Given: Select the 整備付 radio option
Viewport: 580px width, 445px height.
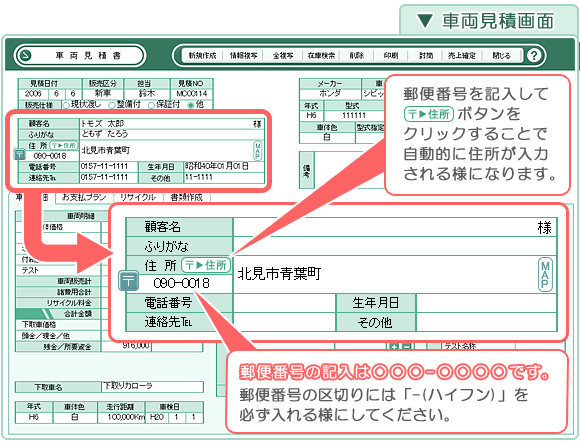Looking at the screenshot, I should click(112, 105).
